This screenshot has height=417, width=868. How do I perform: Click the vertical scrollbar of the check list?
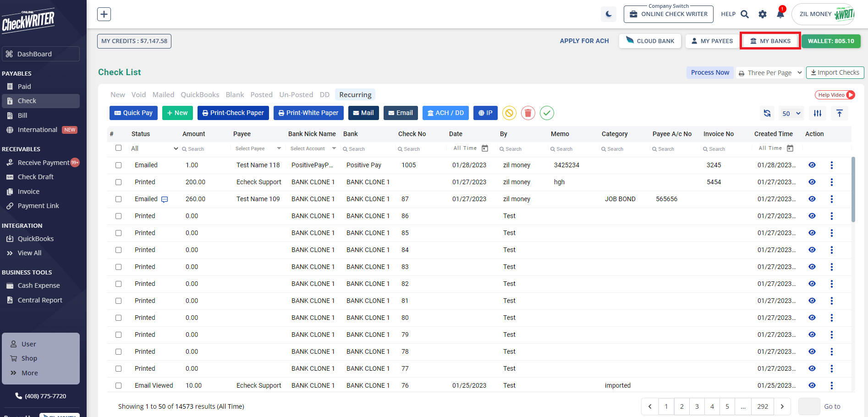(853, 189)
